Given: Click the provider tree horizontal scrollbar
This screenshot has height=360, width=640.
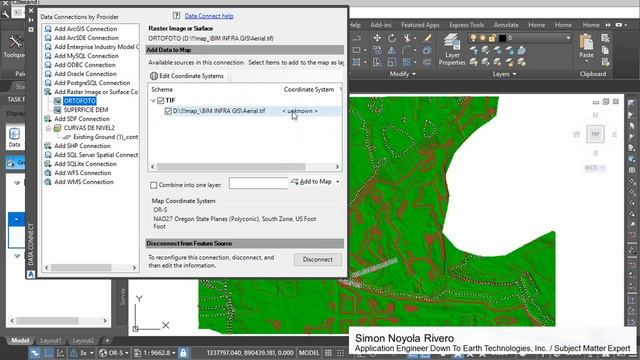Looking at the screenshot, I should click(x=81, y=268).
